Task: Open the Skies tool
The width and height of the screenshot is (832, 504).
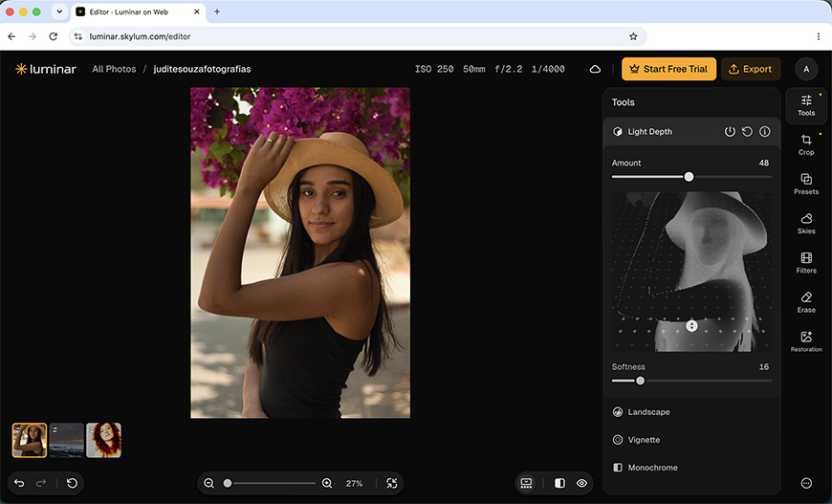Action: (x=806, y=224)
